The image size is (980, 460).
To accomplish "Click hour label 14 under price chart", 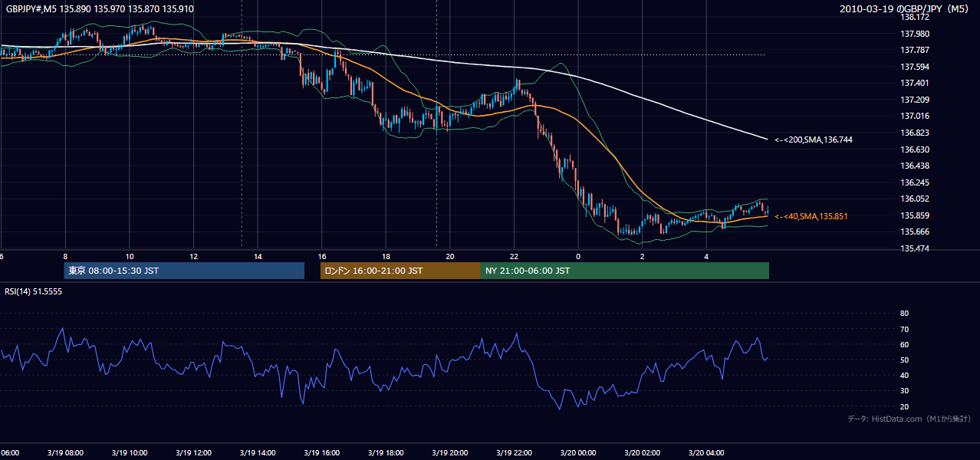I will (x=258, y=257).
